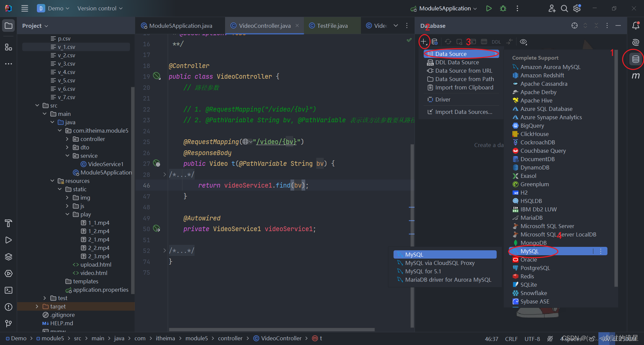Close the VideoController.java tab
This screenshot has height=345, width=644.
pyautogui.click(x=297, y=25)
